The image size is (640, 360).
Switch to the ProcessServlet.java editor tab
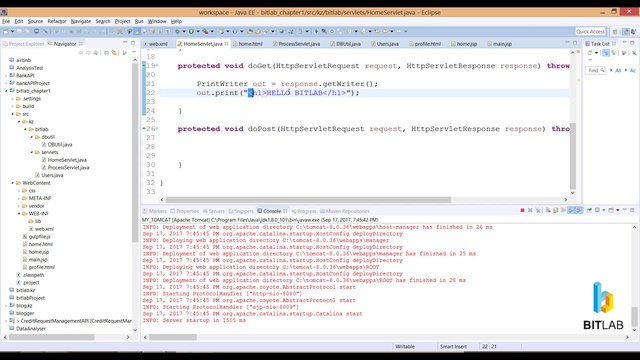[x=296, y=44]
